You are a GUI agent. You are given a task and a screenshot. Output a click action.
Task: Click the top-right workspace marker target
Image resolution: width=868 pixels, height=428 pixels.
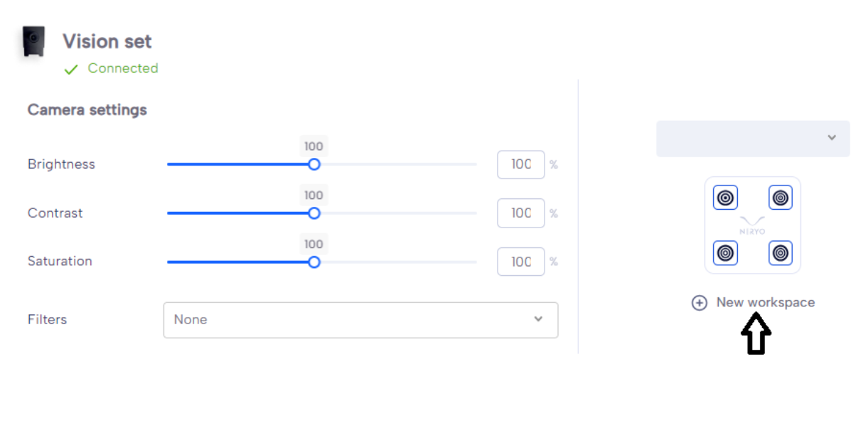coord(781,198)
